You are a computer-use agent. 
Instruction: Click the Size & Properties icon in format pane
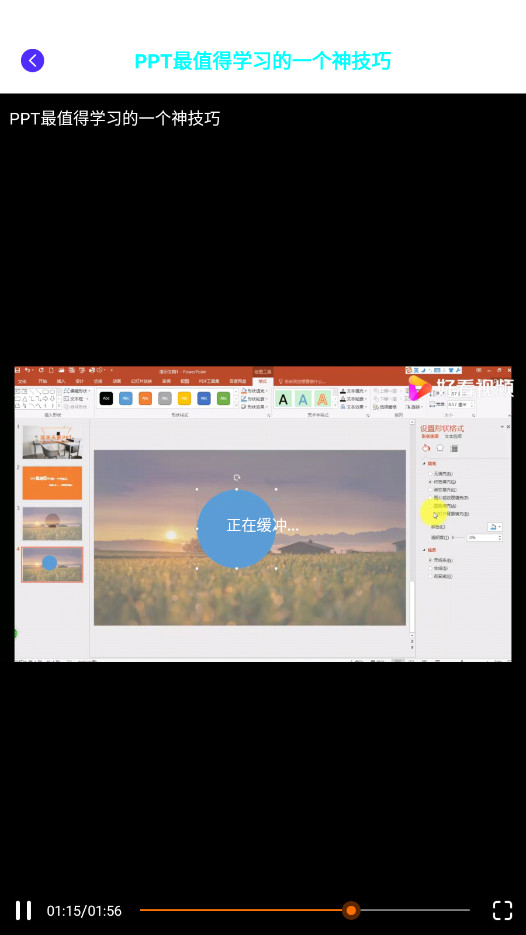tap(454, 448)
